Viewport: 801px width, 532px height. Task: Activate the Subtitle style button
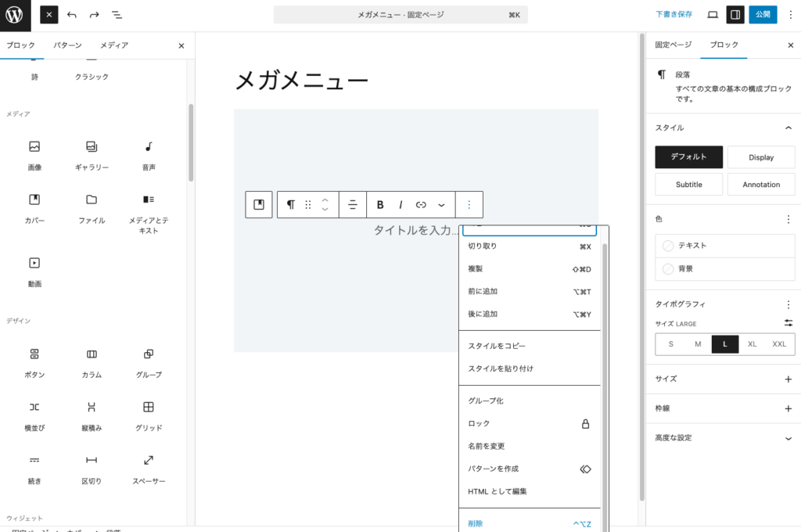coord(688,184)
